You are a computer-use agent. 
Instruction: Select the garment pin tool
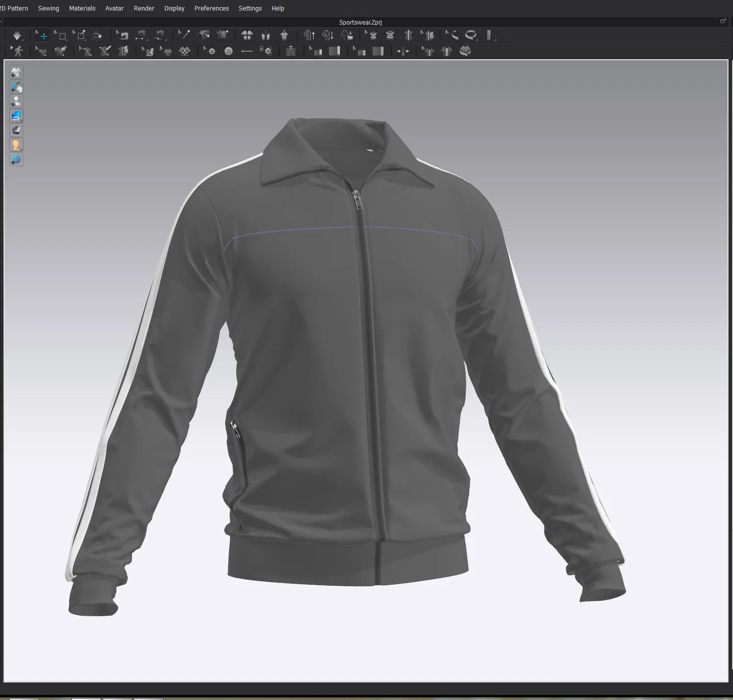coord(222,35)
